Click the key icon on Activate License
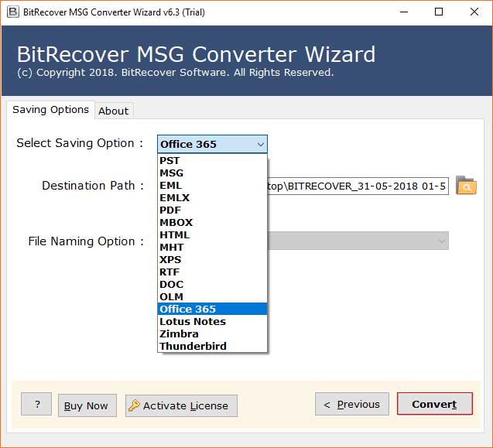Image resolution: width=493 pixels, height=448 pixels. coord(134,405)
